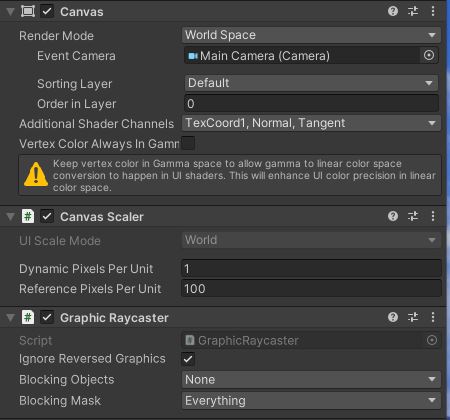Screen dimensions: 450x420
Task: Open Graphic Raycaster three-dot menu
Action: click(433, 317)
